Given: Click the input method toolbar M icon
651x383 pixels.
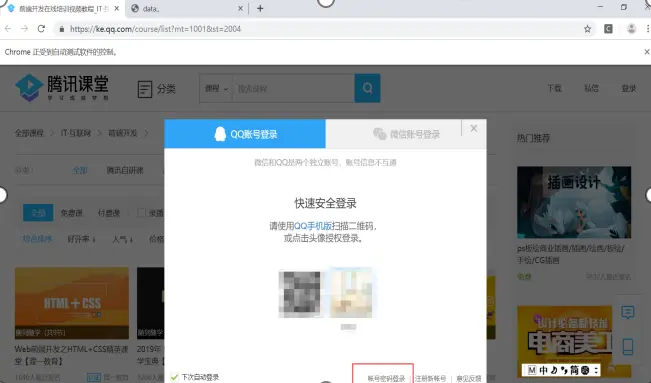Looking at the screenshot, I should [x=532, y=370].
